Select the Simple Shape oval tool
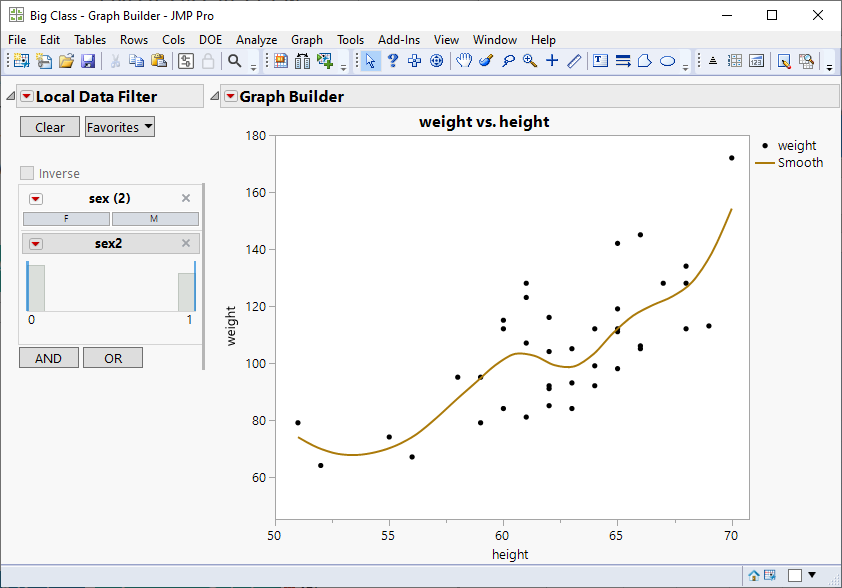Screen dimensions: 842x588 tap(667, 61)
